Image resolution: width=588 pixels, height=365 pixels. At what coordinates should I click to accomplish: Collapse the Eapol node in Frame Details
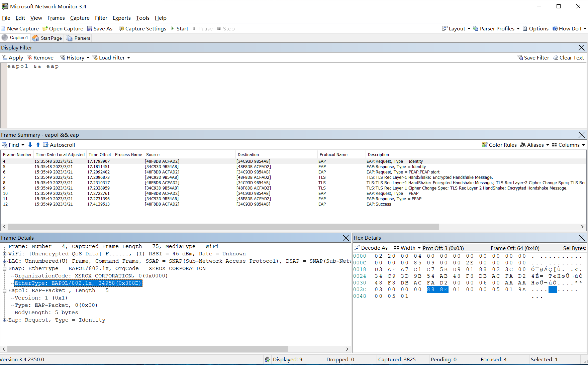[x=5, y=291]
